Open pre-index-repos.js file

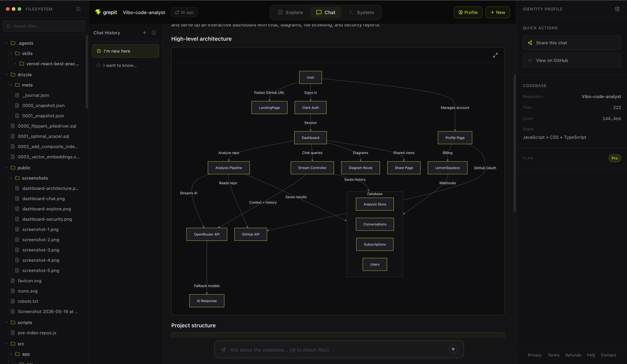(37, 333)
